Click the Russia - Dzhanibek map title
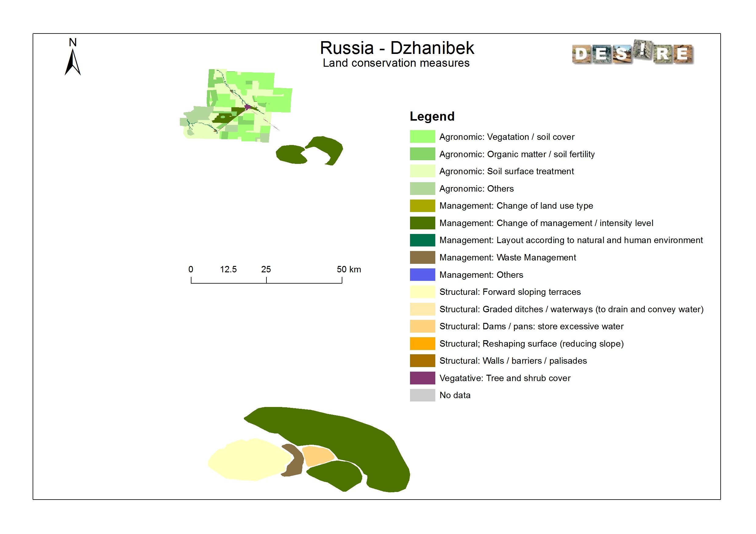Screen dimensions: 756x534 point(397,48)
